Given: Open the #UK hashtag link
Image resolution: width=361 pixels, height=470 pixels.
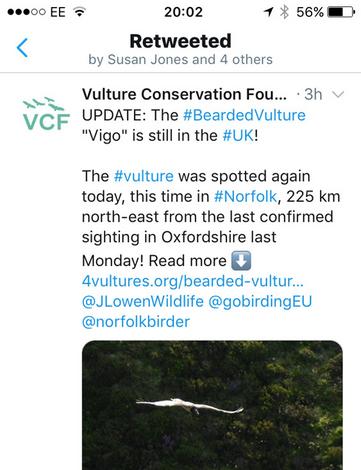Looking at the screenshot, I should click(238, 136).
